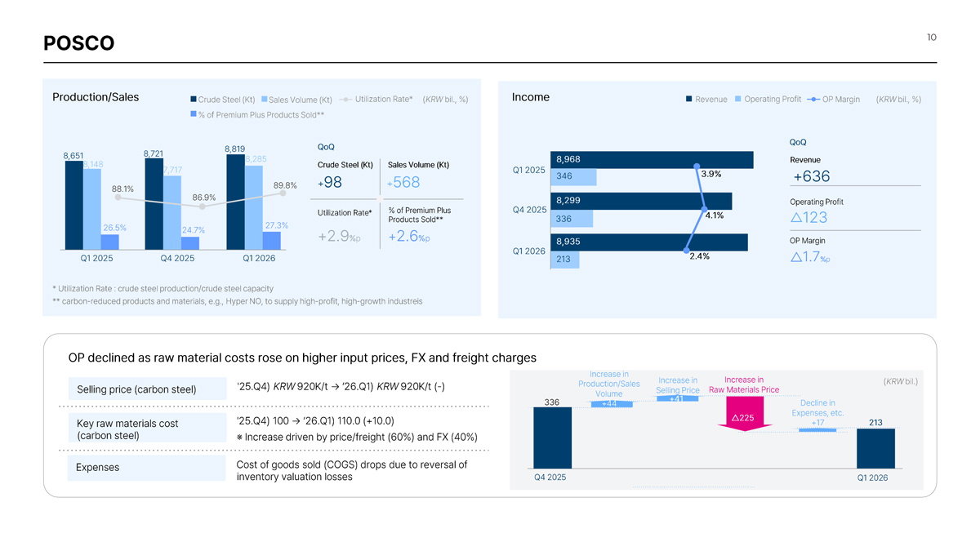980x551 pixels.
Task: Click the 336 operating profit bar in Income chart
Action: (572, 219)
